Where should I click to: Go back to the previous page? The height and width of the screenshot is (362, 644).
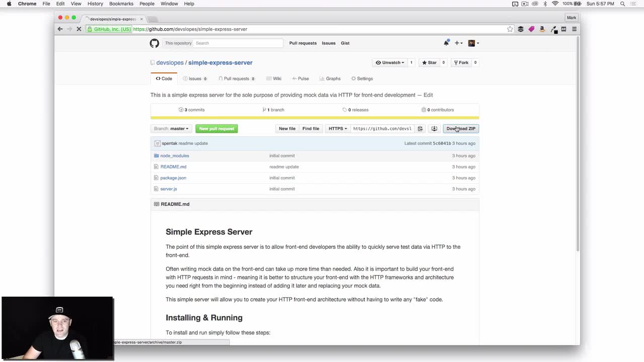point(60,29)
